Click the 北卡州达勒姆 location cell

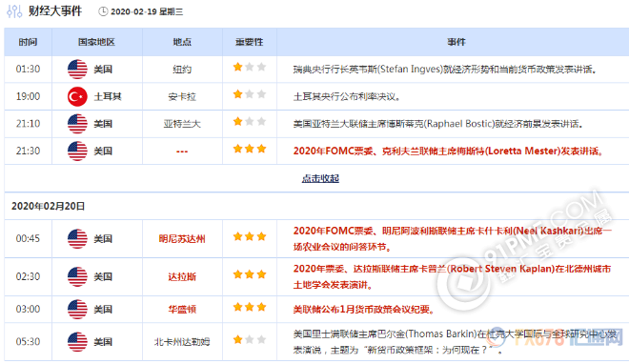(x=182, y=342)
